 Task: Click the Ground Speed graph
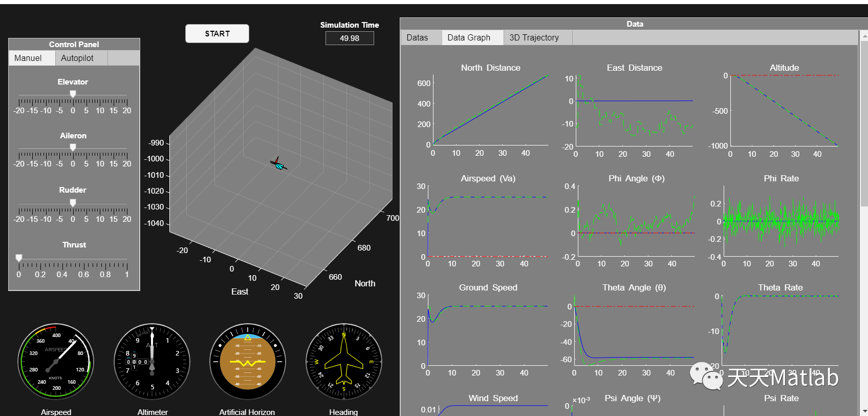[488, 330]
